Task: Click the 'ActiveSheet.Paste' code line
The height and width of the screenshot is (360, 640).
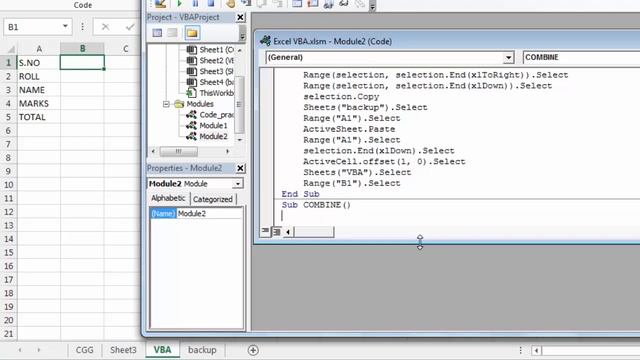Action: click(349, 129)
